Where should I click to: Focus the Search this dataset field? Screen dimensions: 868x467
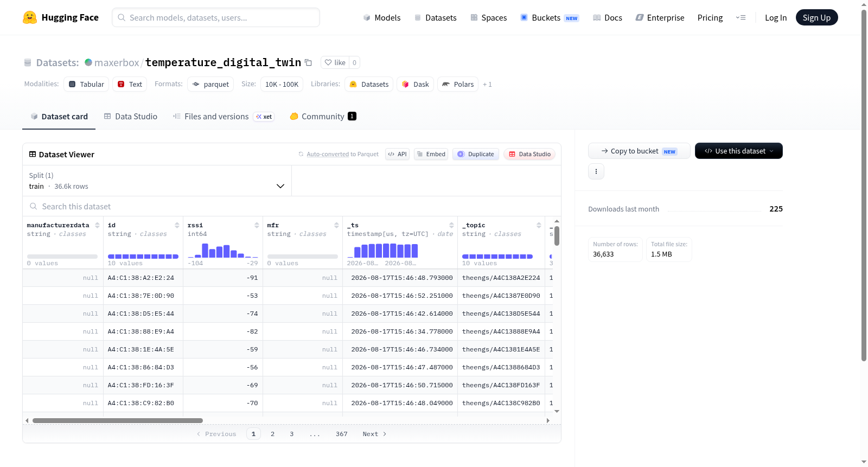coord(292,207)
